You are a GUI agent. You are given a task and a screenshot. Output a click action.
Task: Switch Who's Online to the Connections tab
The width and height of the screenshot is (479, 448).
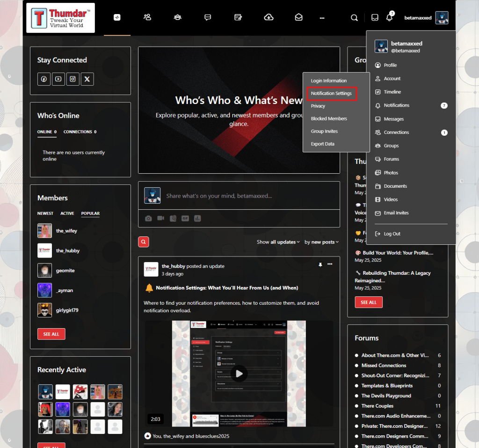point(80,132)
